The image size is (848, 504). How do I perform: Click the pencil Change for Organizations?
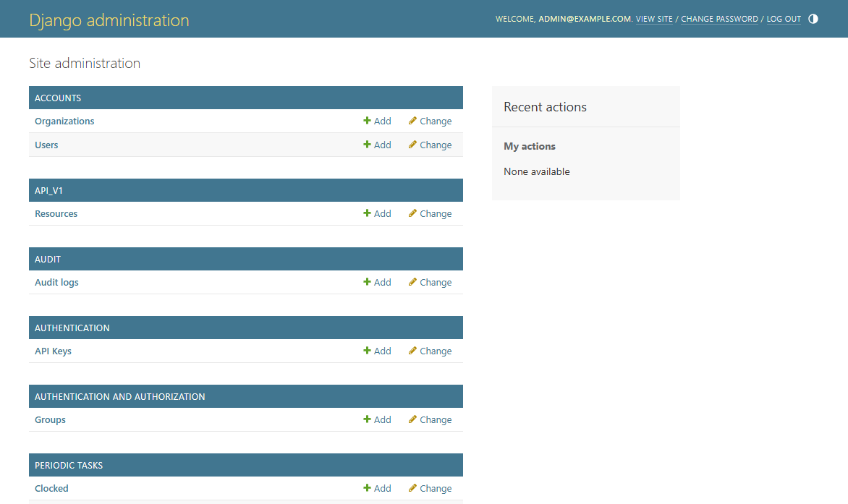tap(430, 121)
